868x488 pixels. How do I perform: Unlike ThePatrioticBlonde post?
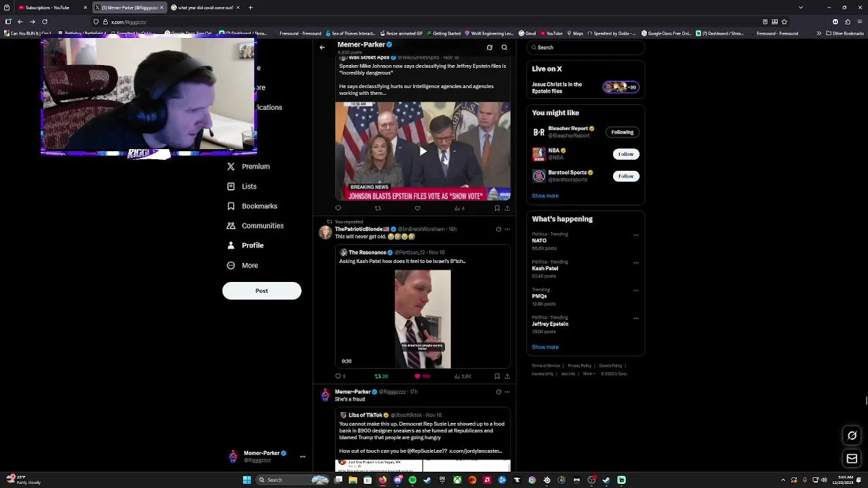tap(422, 376)
